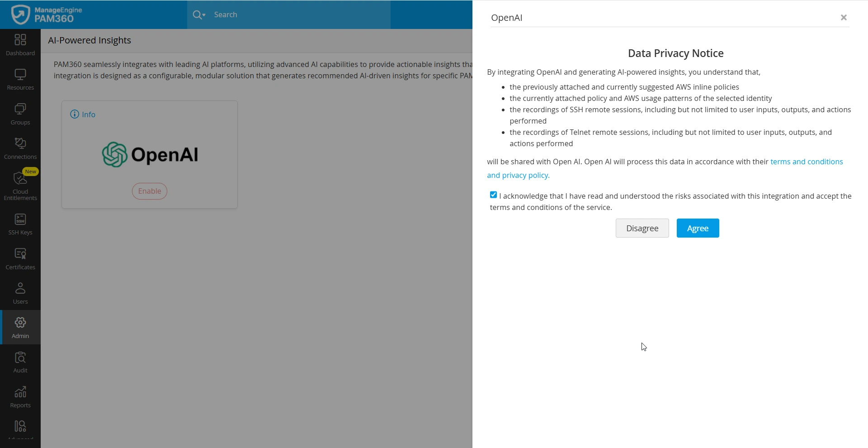The height and width of the screenshot is (448, 868).
Task: Go to Certificates in sidebar
Action: tap(20, 258)
